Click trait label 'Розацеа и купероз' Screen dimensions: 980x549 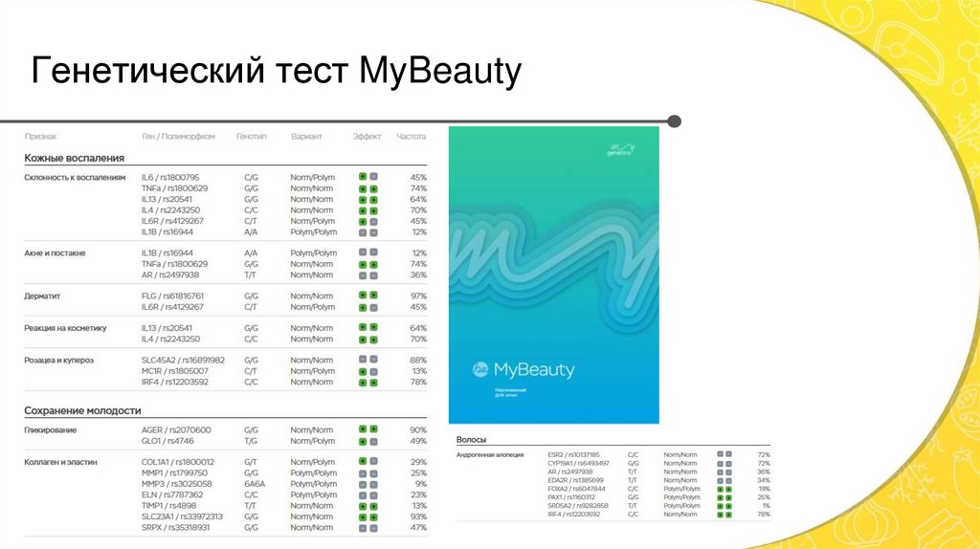pyautogui.click(x=58, y=361)
